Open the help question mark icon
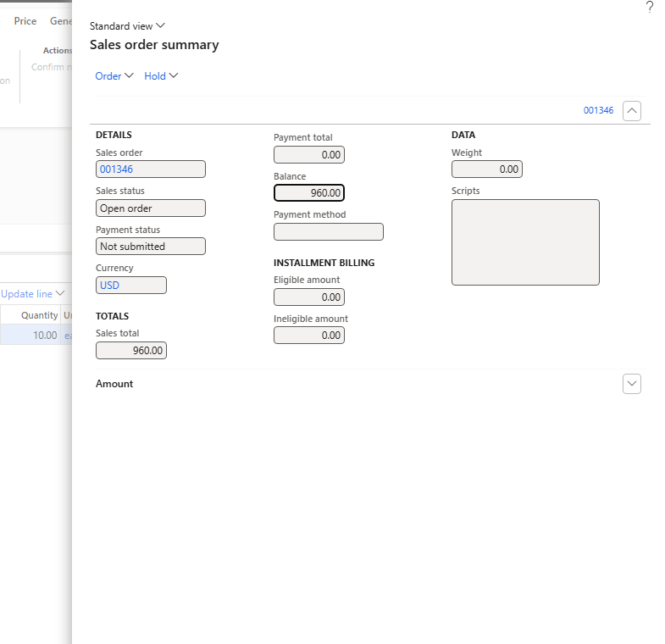 coord(649,8)
